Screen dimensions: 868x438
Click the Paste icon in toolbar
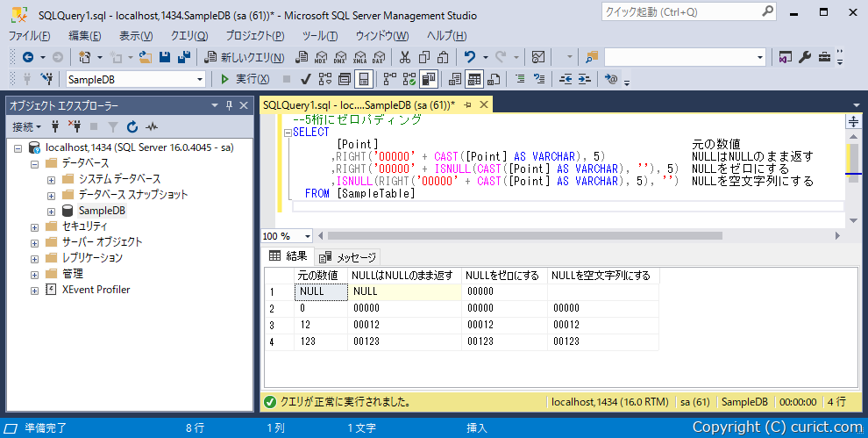point(443,57)
